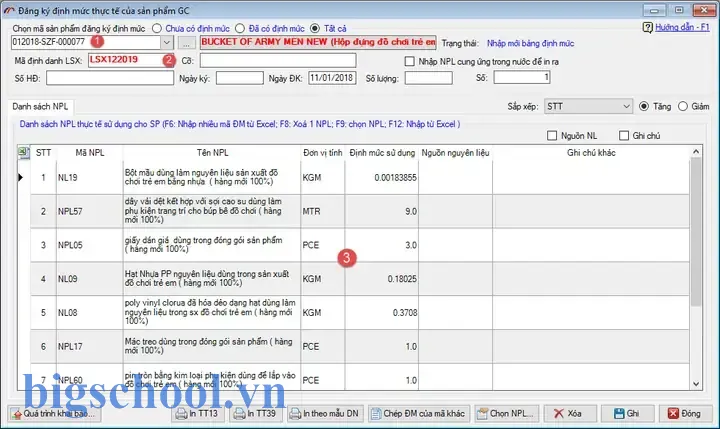Focus the Số field containing 1
Viewport: 720px width, 429px height.
(x=522, y=78)
